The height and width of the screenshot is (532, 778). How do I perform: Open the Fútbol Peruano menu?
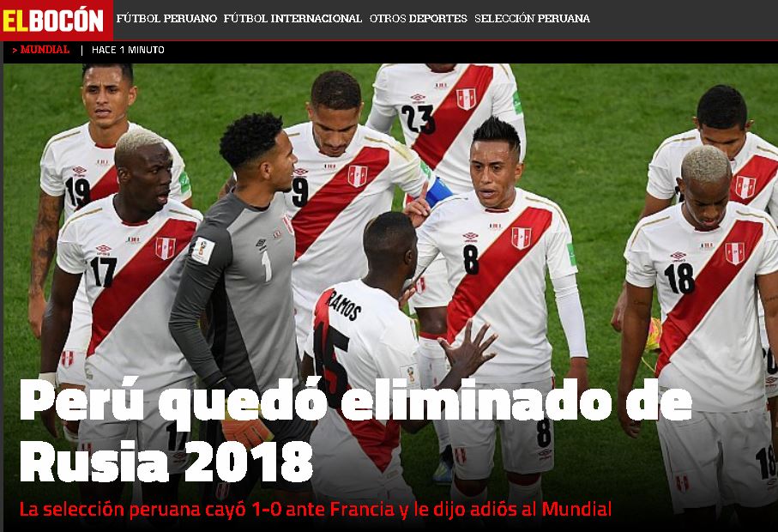[166, 18]
